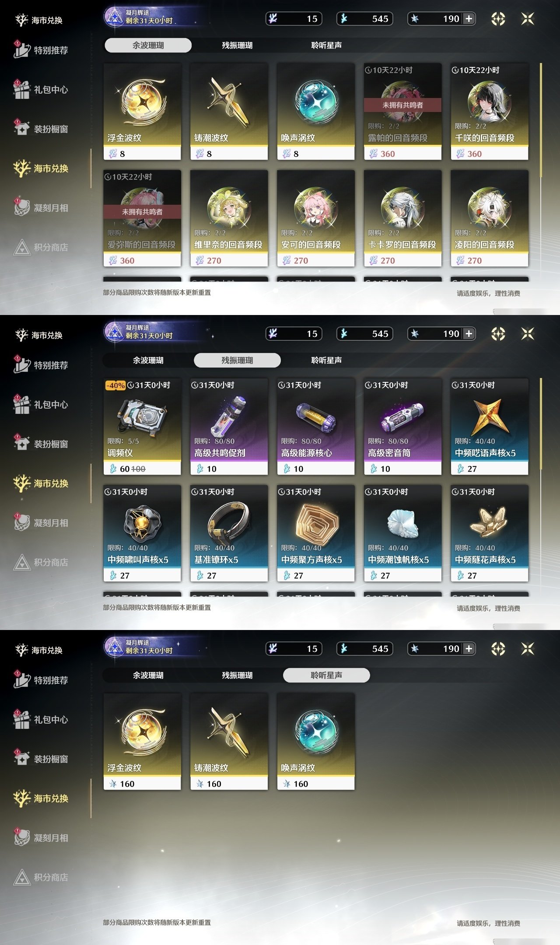Choose the 中频潮蚀帆核x5 shell item

coord(402,533)
